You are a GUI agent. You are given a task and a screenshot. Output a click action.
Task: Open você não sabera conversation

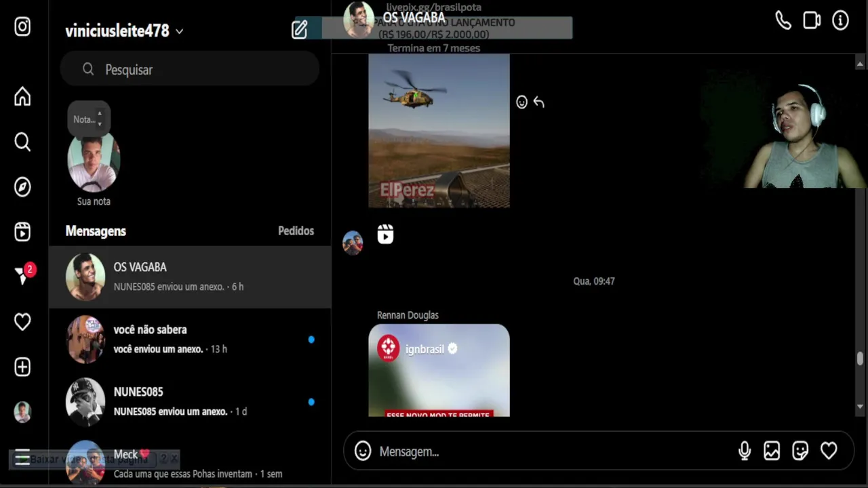pos(190,339)
